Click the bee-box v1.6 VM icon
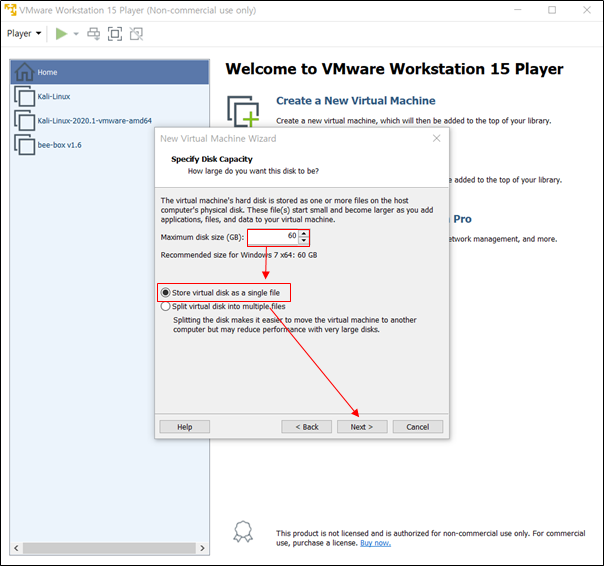Screen dimensions: 604x566 pyautogui.click(x=25, y=145)
